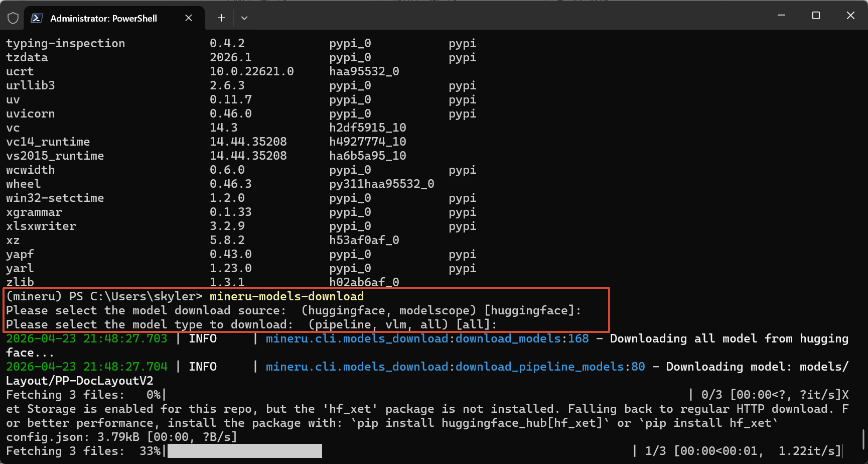Click the Fetching 3 files 33% progress bar
The height and width of the screenshot is (464, 868).
pos(245,451)
